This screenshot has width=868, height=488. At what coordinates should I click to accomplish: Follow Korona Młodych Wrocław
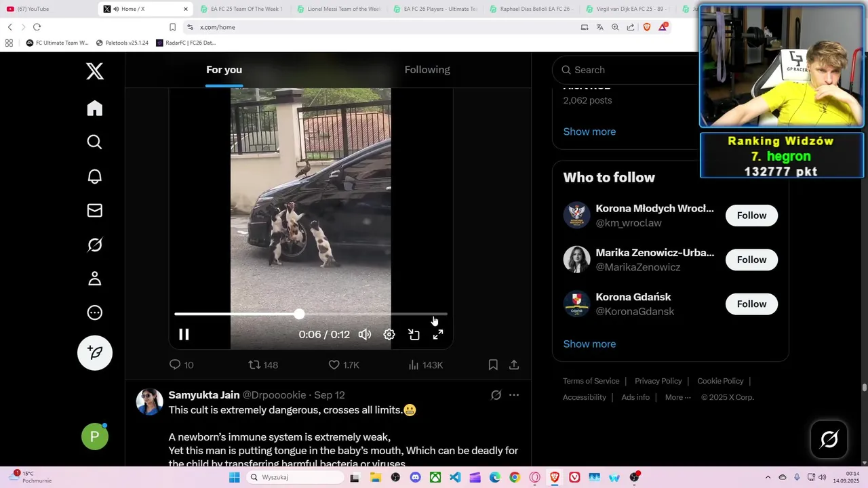(x=751, y=216)
